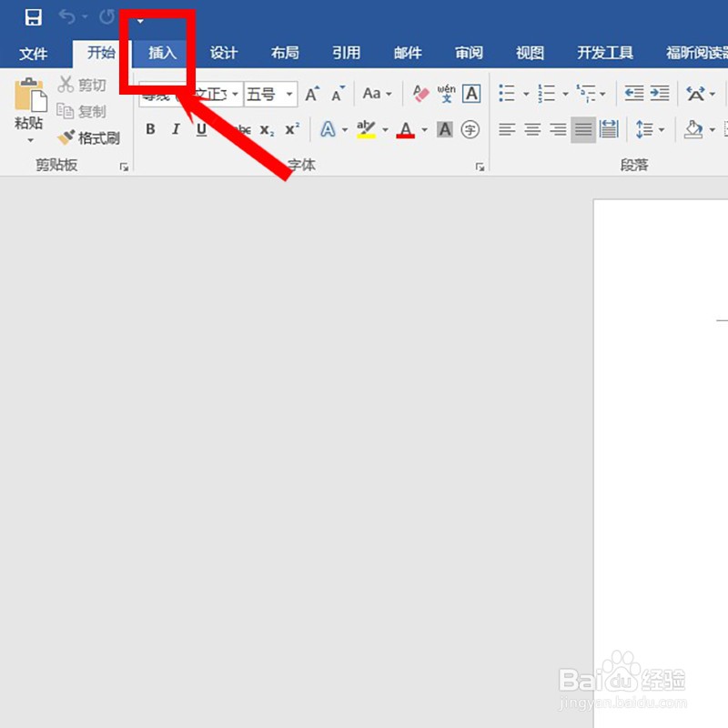Switch to the 审阅 tab
The image size is (728, 728).
click(469, 53)
